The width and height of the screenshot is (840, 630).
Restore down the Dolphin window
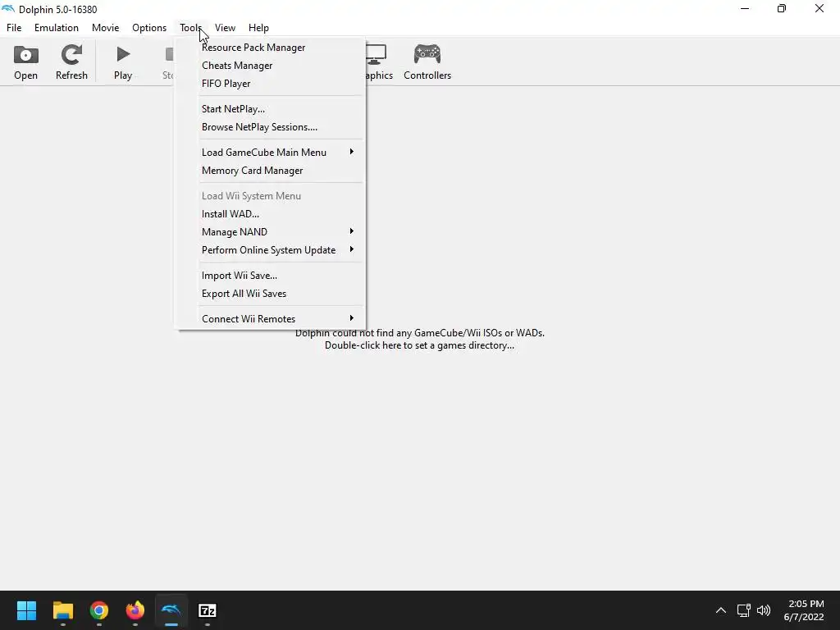click(x=782, y=8)
